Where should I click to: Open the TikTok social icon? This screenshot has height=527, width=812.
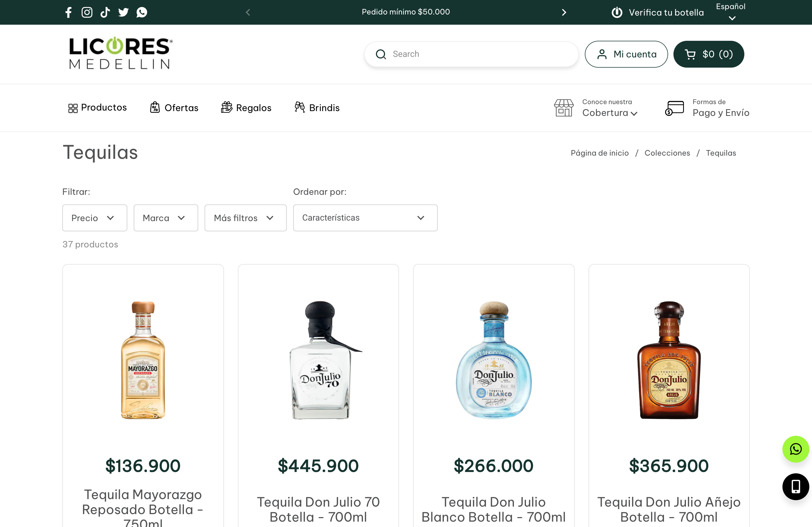click(105, 12)
